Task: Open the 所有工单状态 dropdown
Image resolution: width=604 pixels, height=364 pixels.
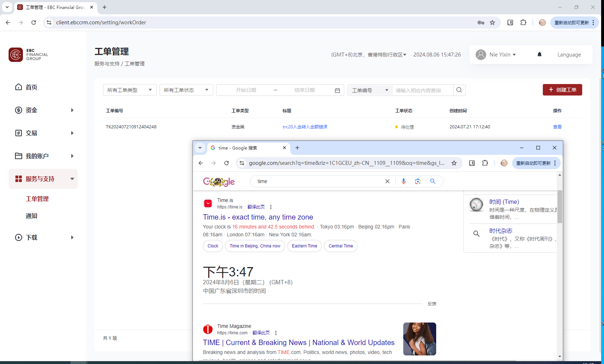Action: [186, 90]
